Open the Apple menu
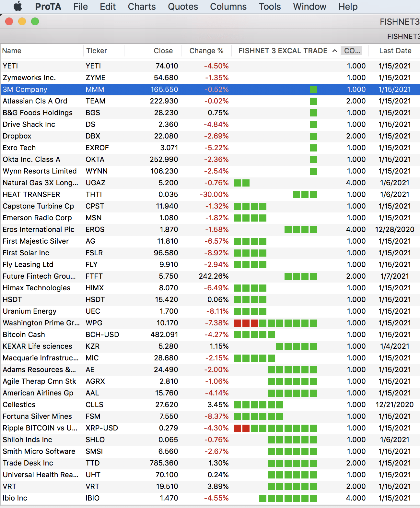The height and width of the screenshot is (508, 420). (x=18, y=6)
